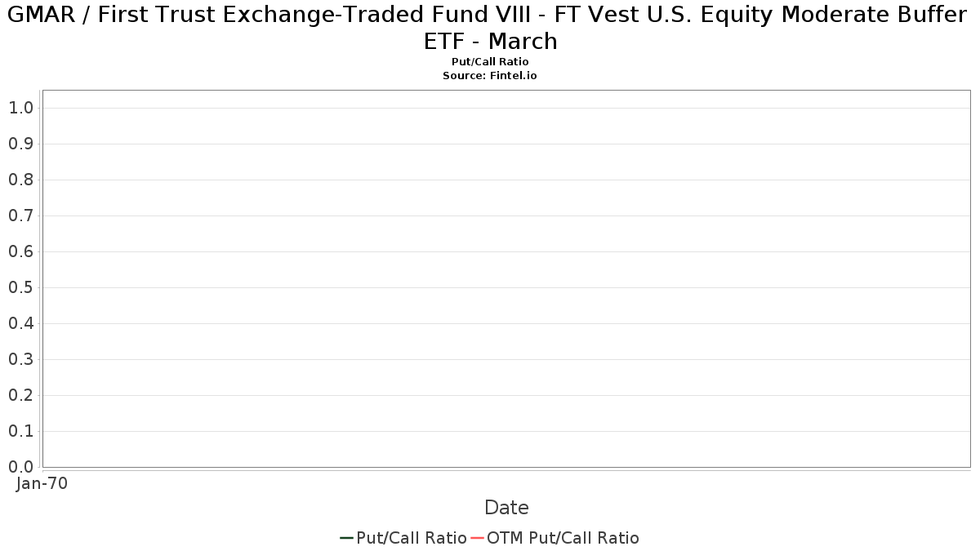Select the GMAR chart title text
The width and height of the screenshot is (980, 551).
490,27
